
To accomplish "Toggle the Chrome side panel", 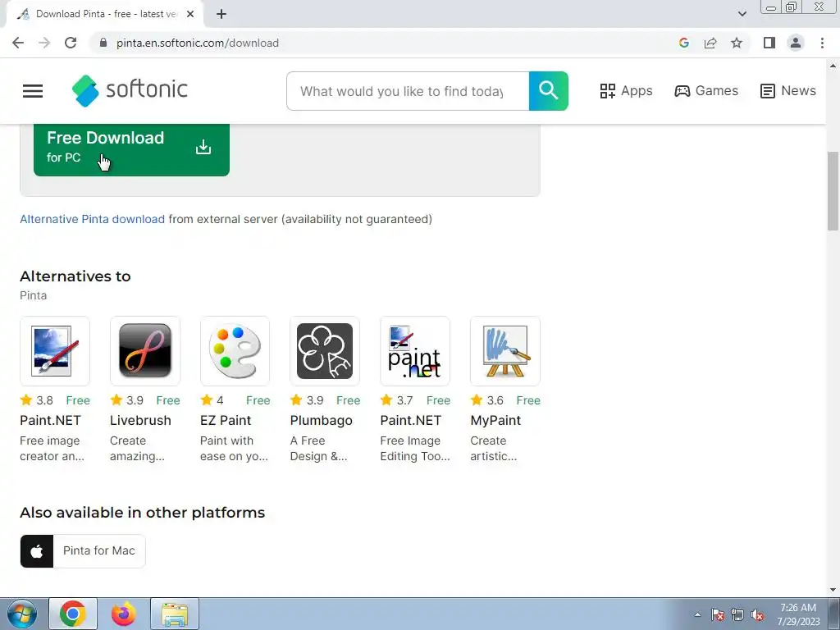I will point(769,43).
